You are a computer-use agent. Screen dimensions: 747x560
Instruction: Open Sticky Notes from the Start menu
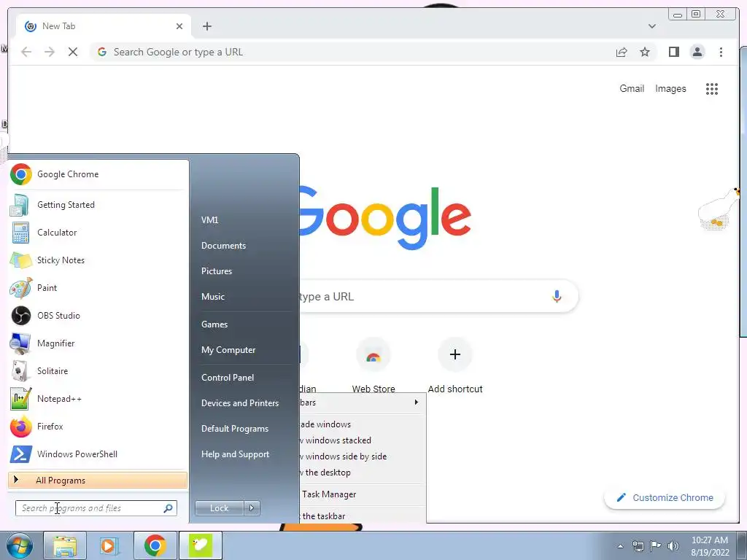tap(98, 260)
